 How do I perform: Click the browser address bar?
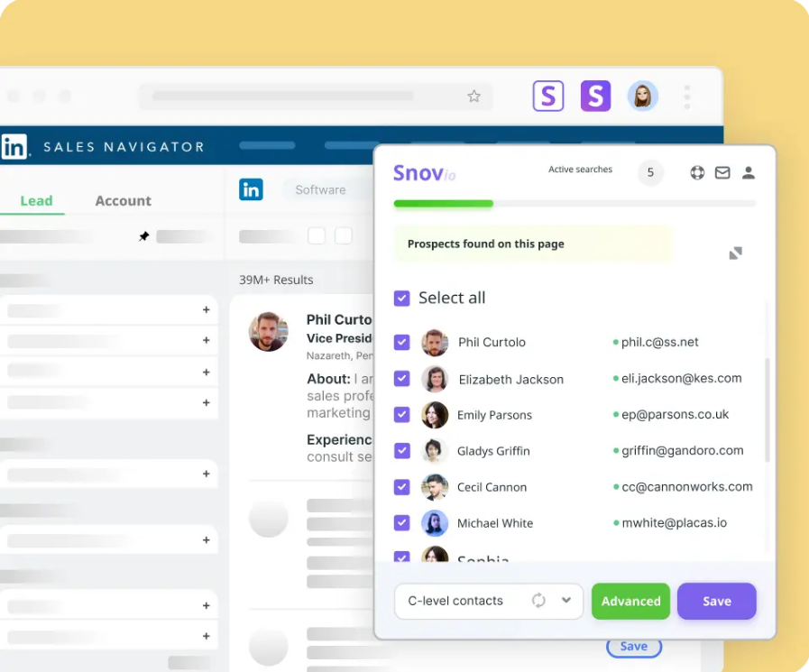(x=315, y=96)
